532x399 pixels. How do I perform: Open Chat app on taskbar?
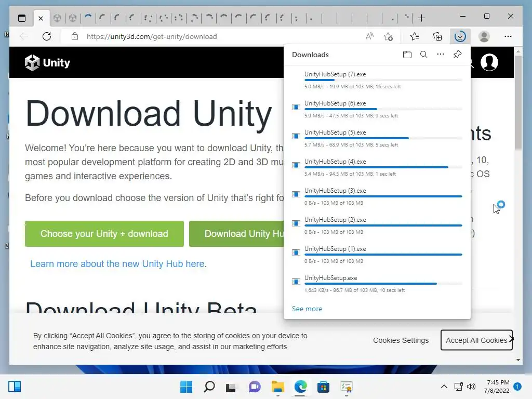(x=255, y=387)
